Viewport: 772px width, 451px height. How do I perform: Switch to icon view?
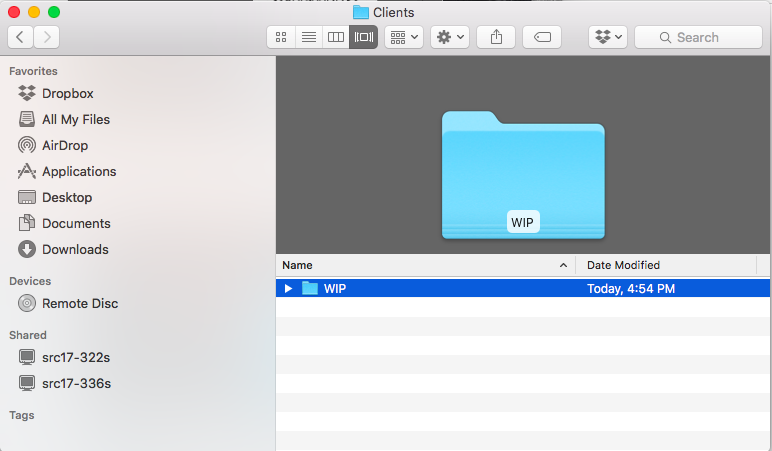pyautogui.click(x=281, y=37)
